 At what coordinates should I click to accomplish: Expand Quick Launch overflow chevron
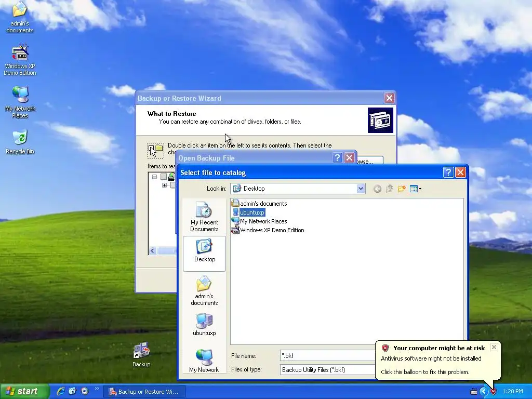click(97, 389)
